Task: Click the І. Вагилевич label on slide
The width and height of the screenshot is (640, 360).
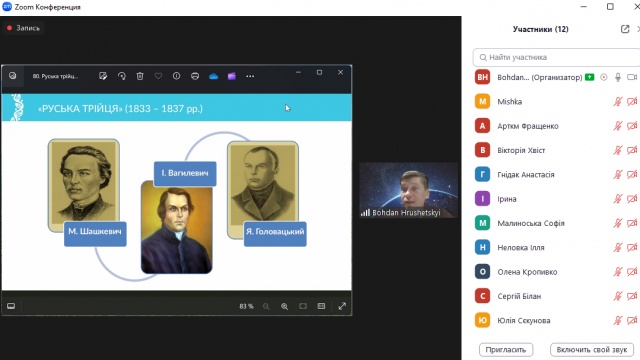Action: 185,173
